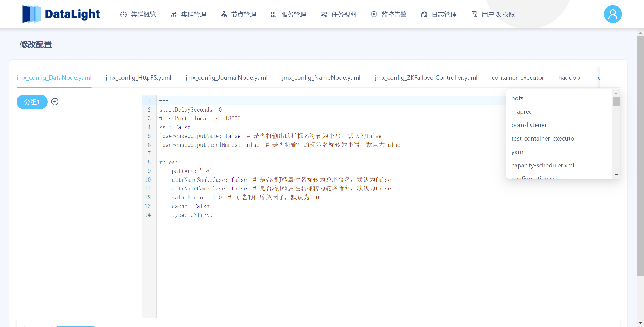This screenshot has width=644, height=327.
Task: Toggle the more tabs ellipsis dropdown
Action: (610, 77)
